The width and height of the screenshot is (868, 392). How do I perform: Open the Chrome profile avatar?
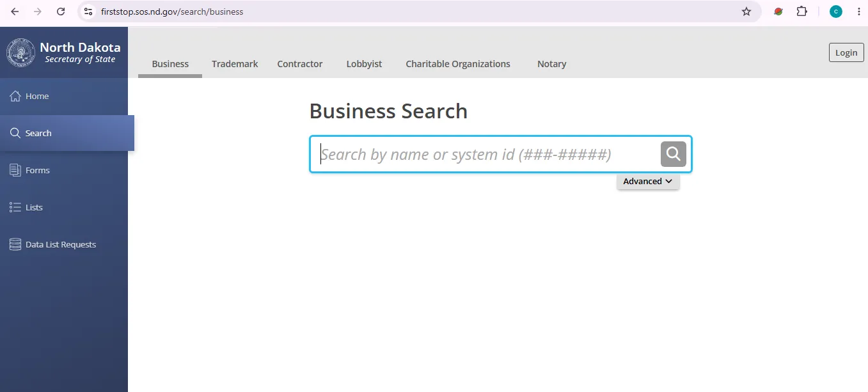[836, 12]
